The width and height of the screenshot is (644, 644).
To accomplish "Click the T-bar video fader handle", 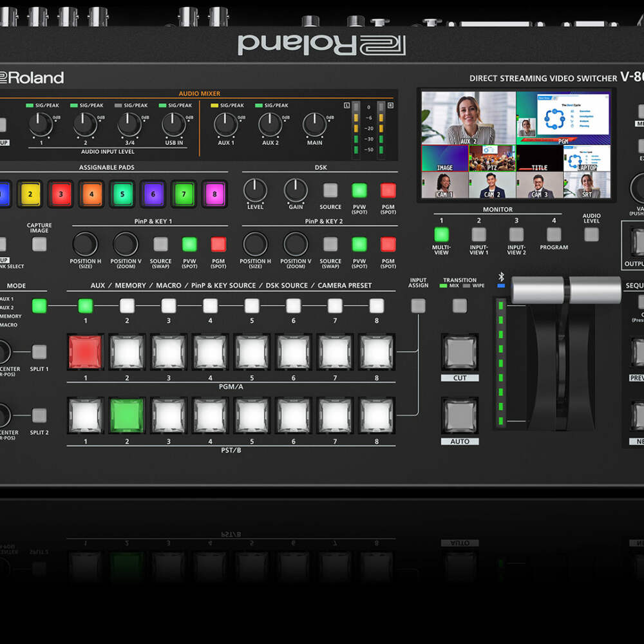I will [566, 290].
